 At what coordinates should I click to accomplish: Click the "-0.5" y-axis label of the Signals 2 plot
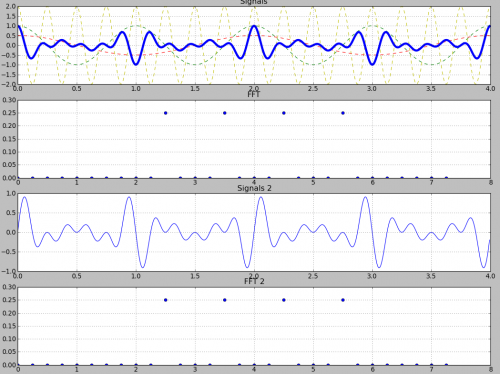pos(9,252)
